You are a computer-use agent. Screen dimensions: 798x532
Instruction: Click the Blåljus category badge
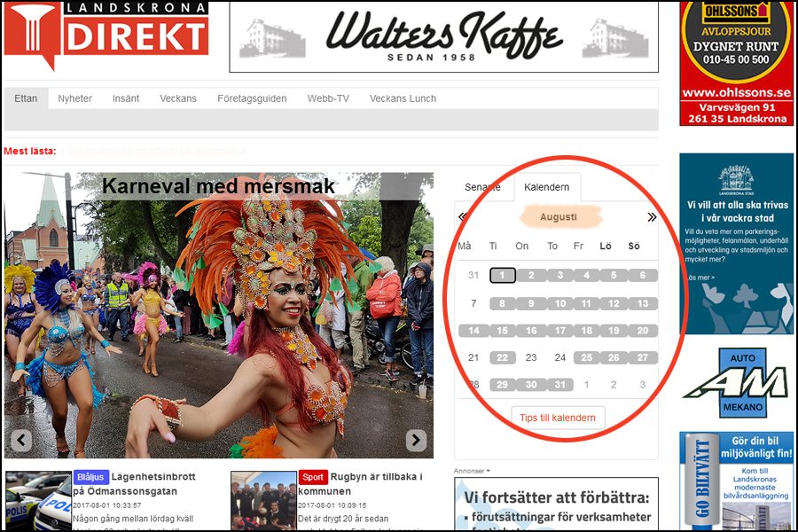[91, 477]
